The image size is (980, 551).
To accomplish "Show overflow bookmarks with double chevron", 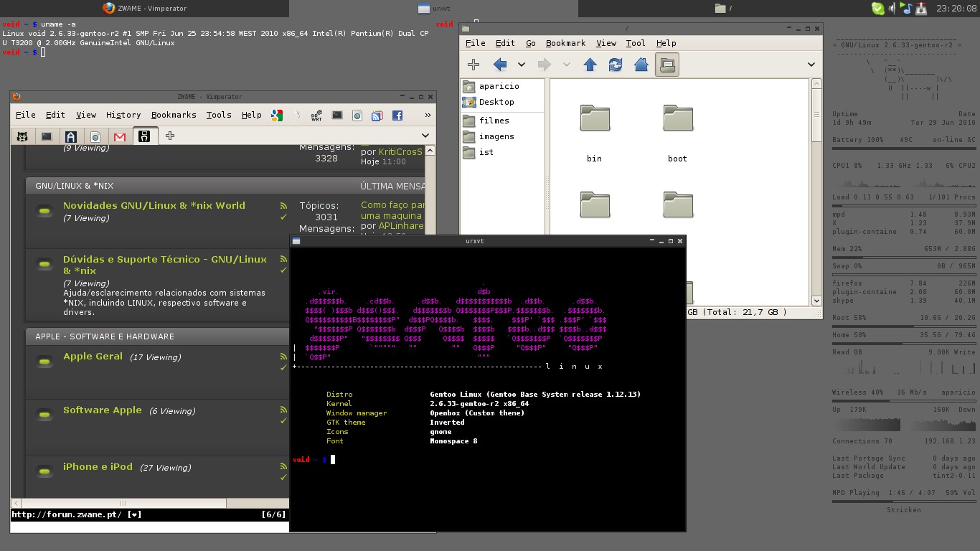I will tap(428, 115).
